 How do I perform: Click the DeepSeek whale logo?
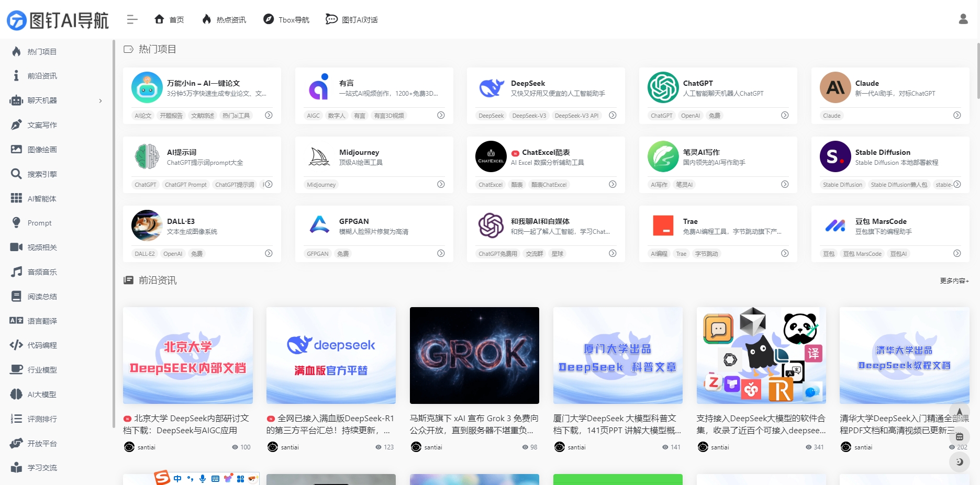pyautogui.click(x=491, y=87)
